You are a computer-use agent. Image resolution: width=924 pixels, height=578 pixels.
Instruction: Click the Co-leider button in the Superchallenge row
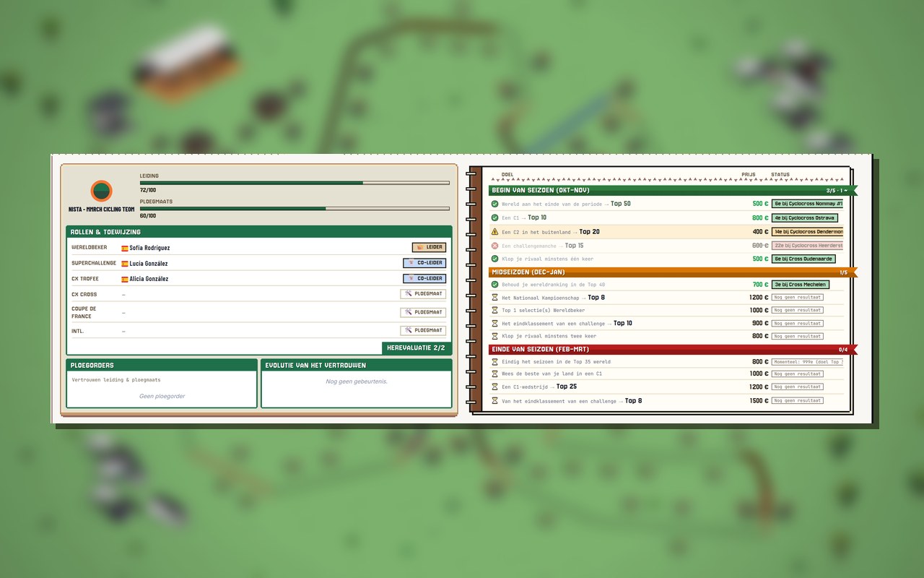tap(424, 263)
